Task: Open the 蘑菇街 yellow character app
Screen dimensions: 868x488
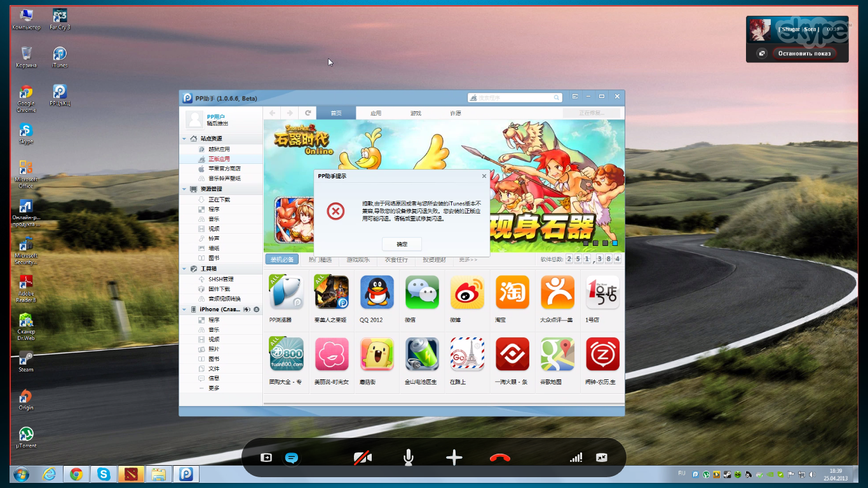Action: 377,353
